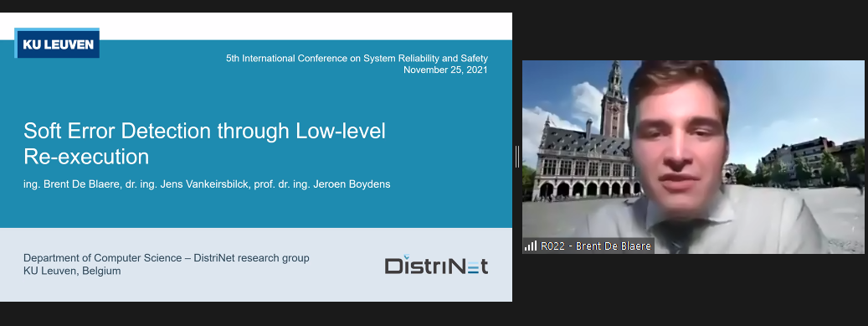Click the DistriNet logo
This screenshot has height=326, width=868.
tap(436, 265)
